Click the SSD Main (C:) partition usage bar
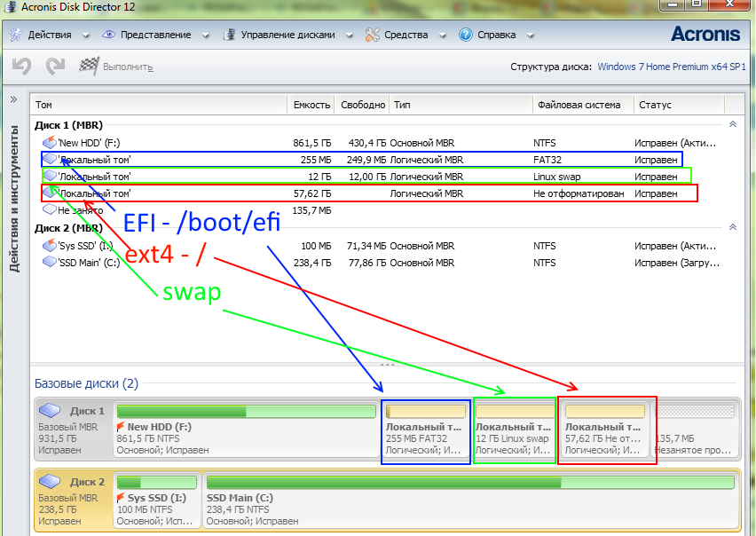This screenshot has width=756, height=536. click(470, 482)
